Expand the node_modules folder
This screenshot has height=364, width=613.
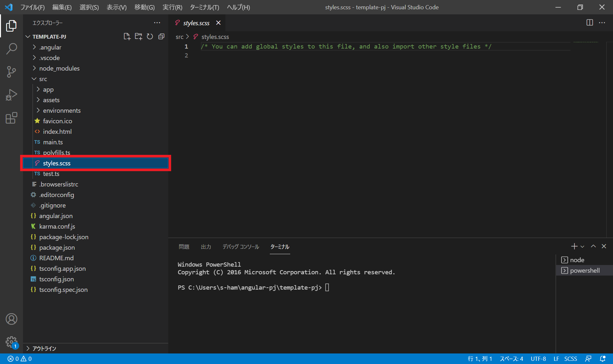coord(59,68)
